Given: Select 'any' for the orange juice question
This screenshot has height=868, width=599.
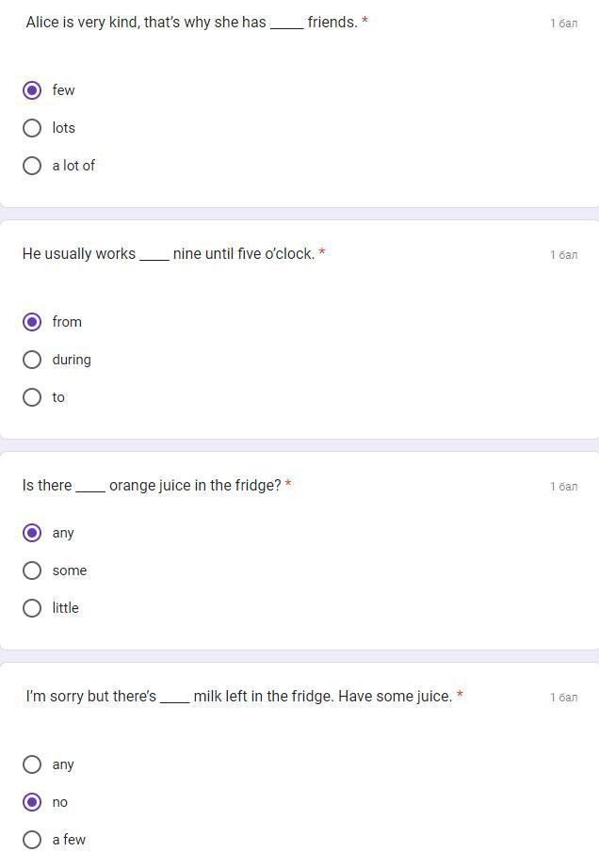Looking at the screenshot, I should [32, 533].
